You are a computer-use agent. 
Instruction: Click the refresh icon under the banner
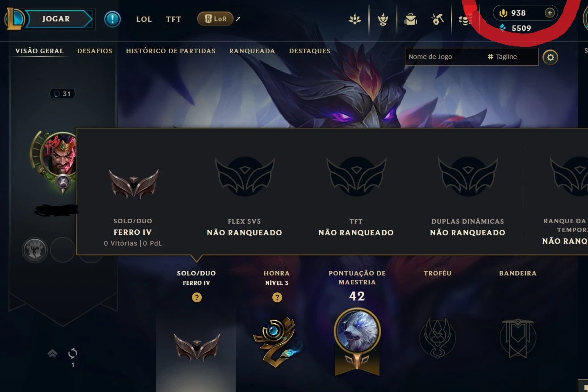click(x=73, y=354)
